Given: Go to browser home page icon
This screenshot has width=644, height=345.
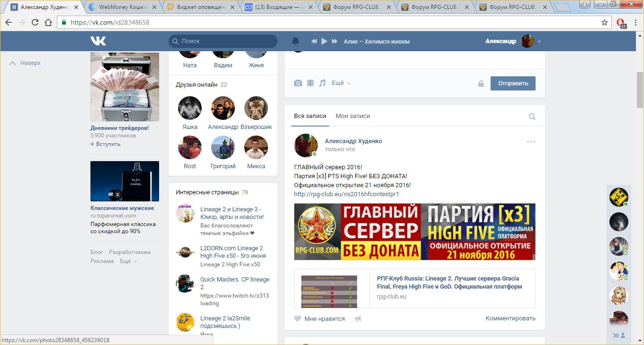Looking at the screenshot, I should (x=48, y=22).
